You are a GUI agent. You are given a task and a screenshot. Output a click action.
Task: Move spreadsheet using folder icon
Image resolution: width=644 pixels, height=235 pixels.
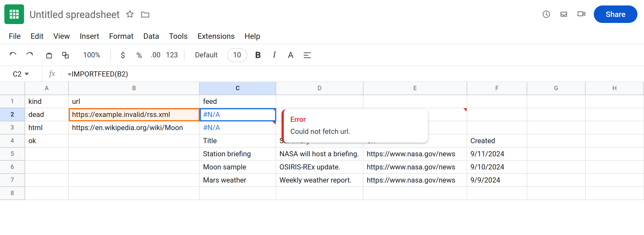click(145, 14)
